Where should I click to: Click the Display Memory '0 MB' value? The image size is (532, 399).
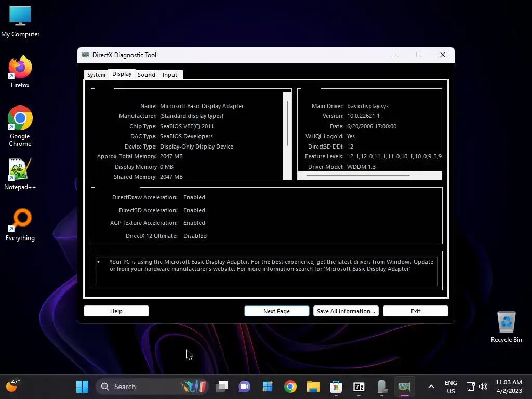[x=167, y=167]
